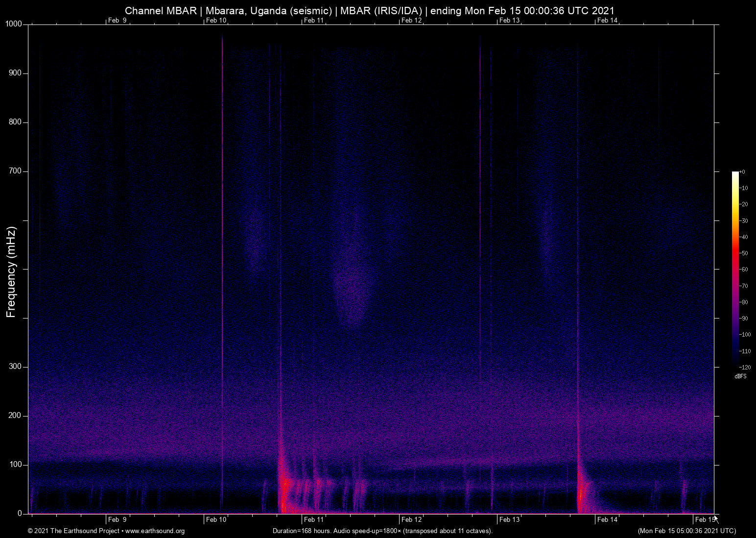Screen dimensions: 756x538
Task: Select the "-110" color scale label
Action: pos(745,351)
